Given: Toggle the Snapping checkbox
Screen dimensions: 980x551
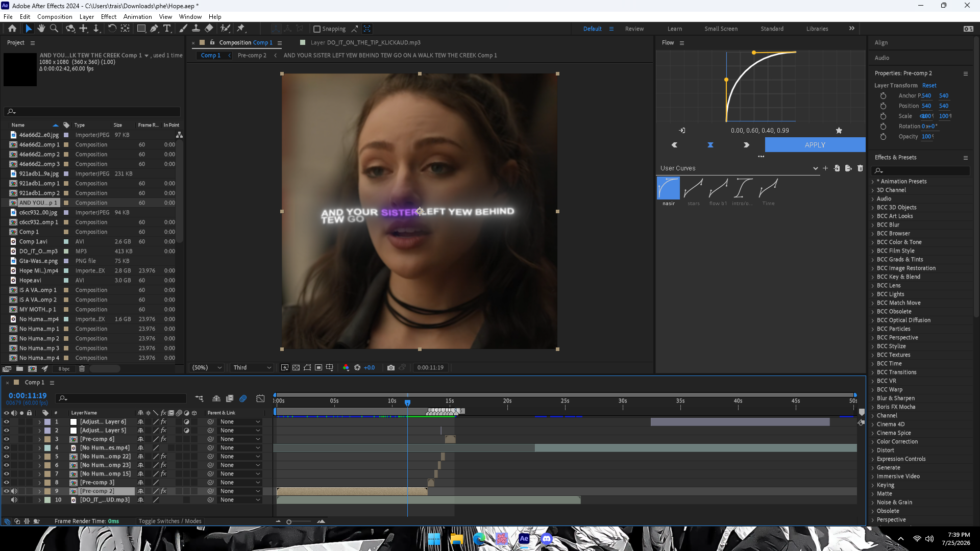Looking at the screenshot, I should click(316, 29).
